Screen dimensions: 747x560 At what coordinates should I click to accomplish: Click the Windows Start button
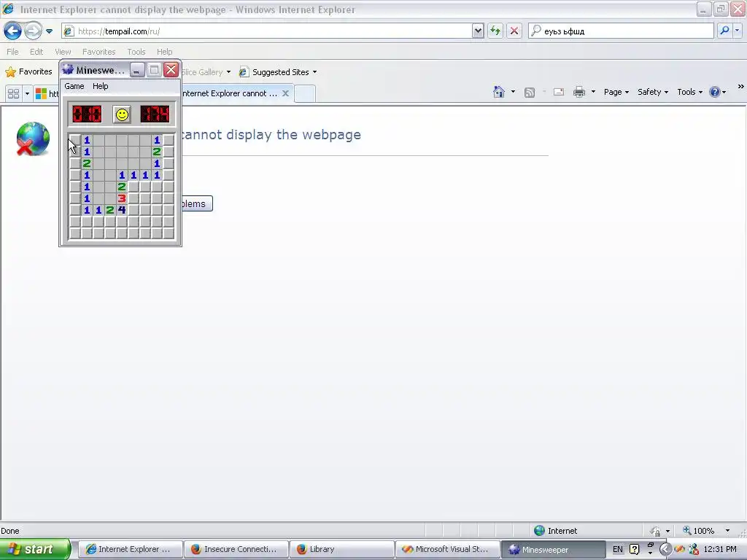coord(35,549)
